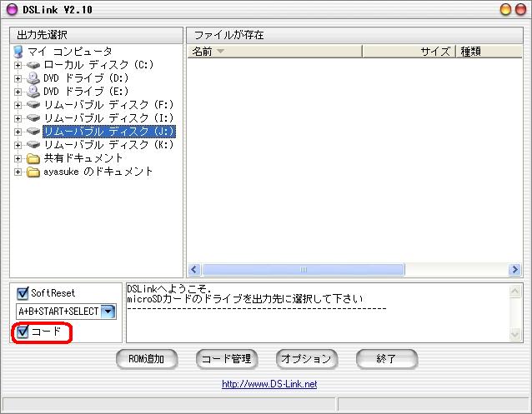
Task: Click the removable disk (F:) drive icon
Action: click(33, 105)
